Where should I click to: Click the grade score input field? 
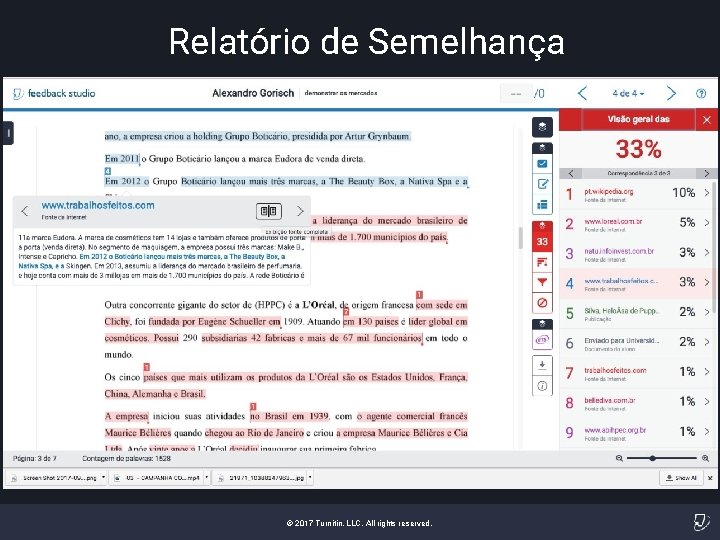[516, 93]
